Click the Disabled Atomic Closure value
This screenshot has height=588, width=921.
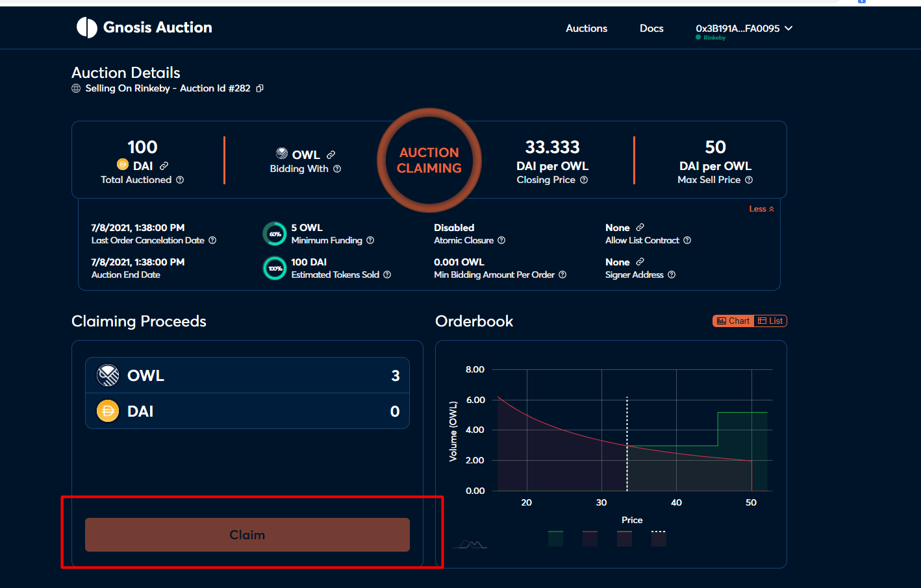click(454, 228)
